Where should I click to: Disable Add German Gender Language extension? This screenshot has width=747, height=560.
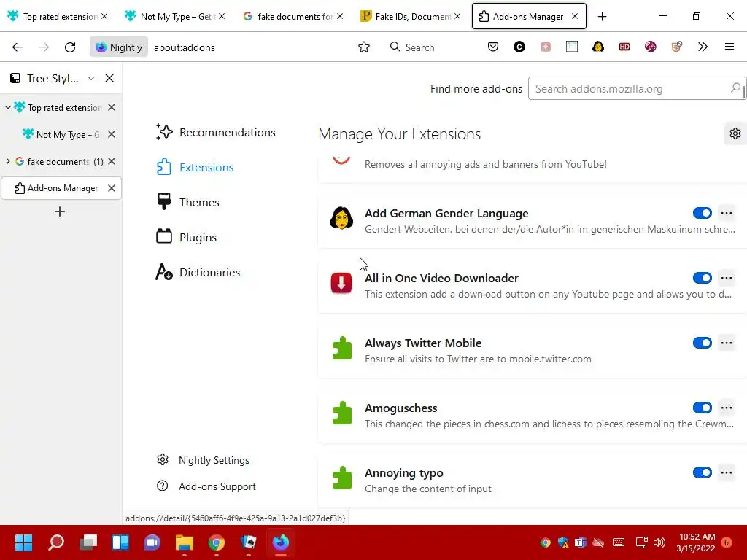703,213
